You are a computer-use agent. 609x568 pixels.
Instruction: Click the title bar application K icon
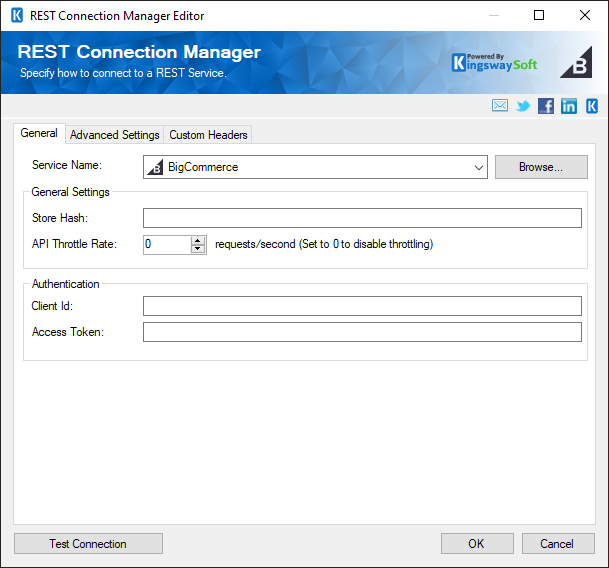pyautogui.click(x=17, y=16)
